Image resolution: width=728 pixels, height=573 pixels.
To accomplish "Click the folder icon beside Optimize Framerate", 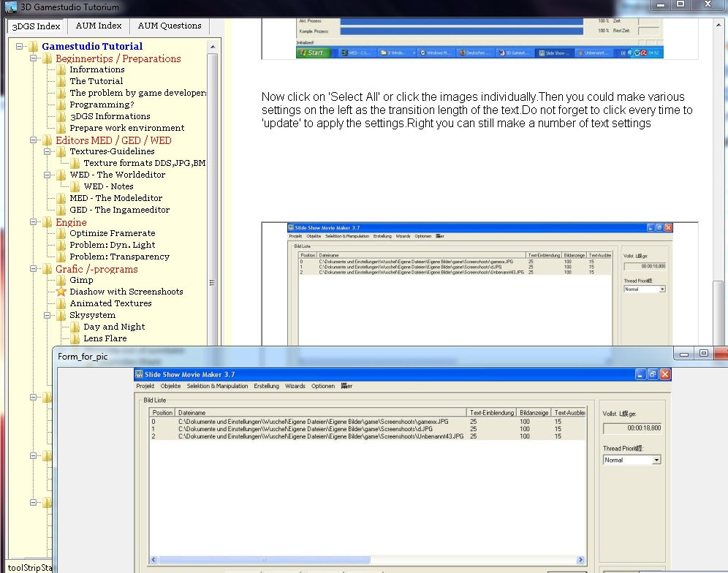I will [61, 233].
